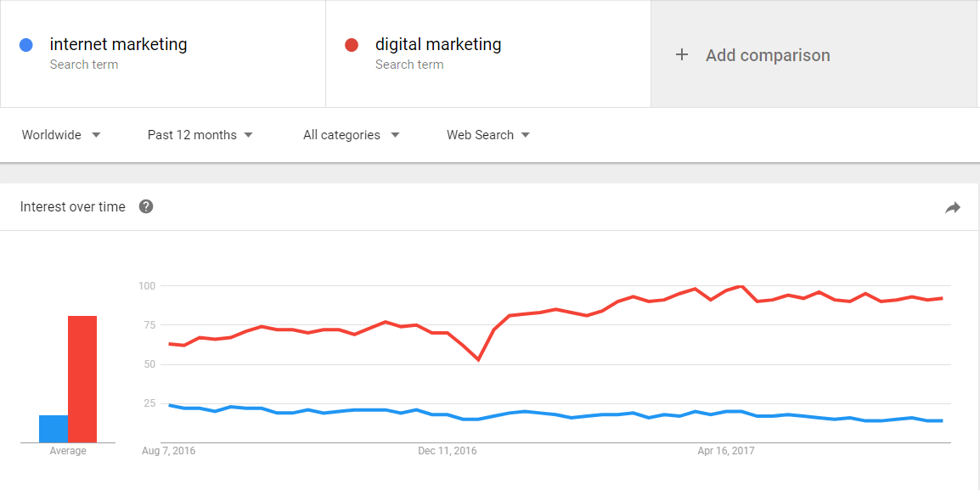
Task: Click the plus icon beside Add comparison
Action: (682, 55)
